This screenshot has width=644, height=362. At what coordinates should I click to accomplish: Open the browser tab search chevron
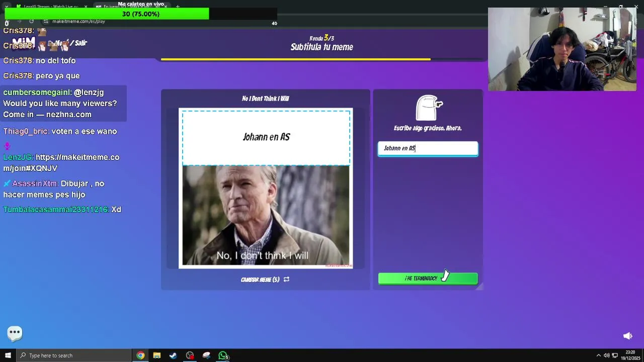pos(7,7)
